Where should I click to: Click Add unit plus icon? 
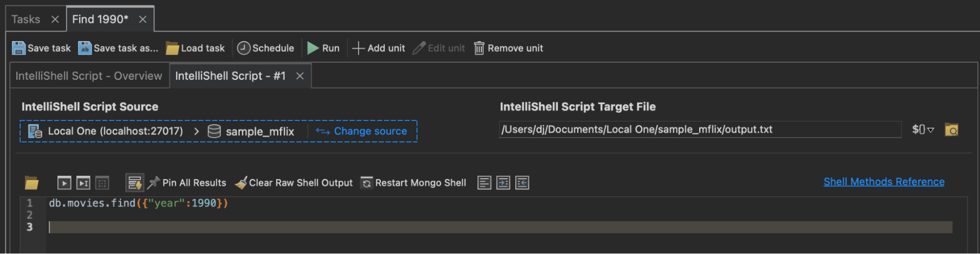point(358,48)
